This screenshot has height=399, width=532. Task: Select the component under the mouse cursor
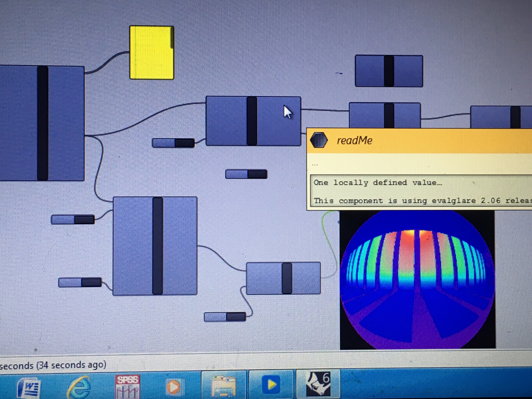tap(253, 121)
